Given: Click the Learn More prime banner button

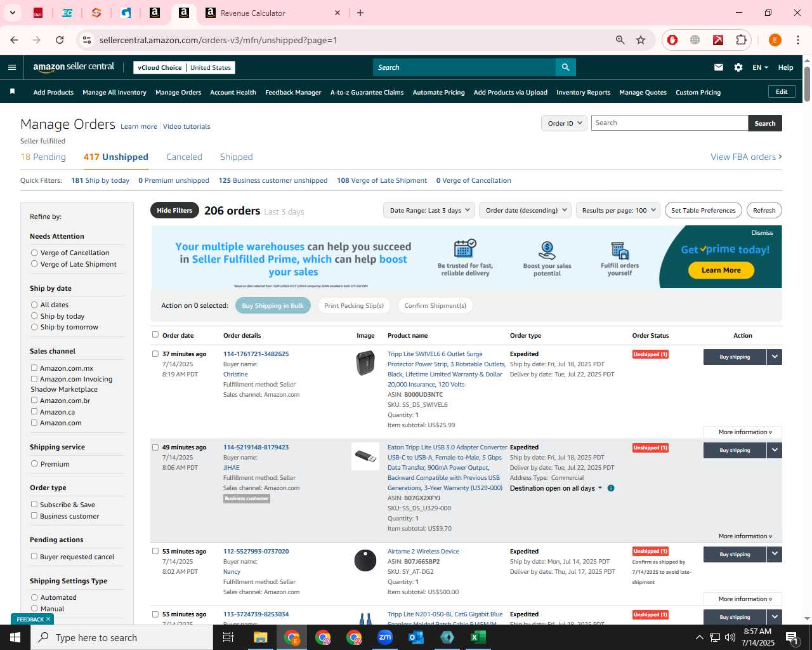Looking at the screenshot, I should tap(721, 270).
